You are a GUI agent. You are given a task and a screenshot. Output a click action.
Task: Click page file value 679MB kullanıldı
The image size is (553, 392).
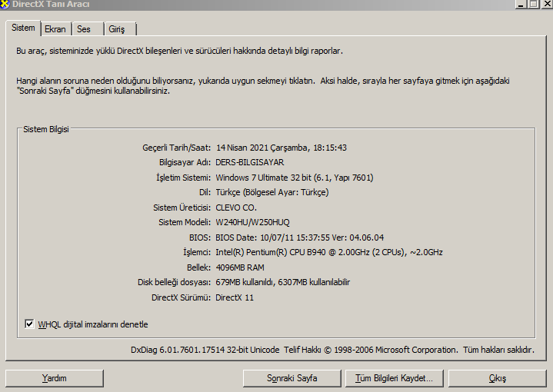(x=282, y=282)
